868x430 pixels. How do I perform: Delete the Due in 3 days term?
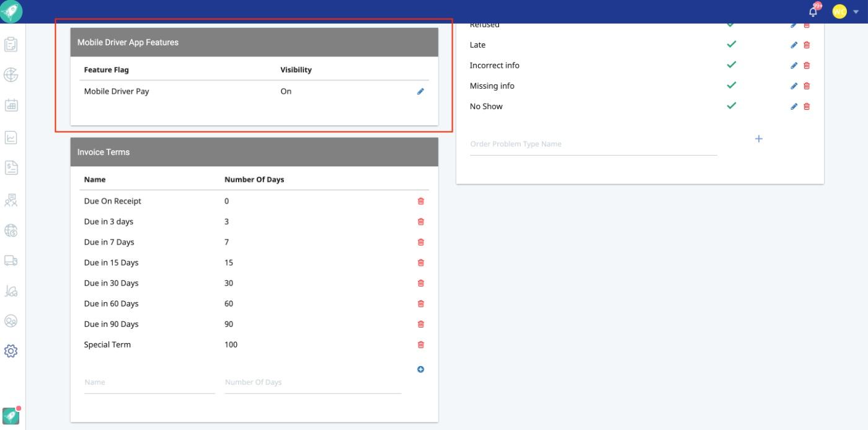point(421,222)
